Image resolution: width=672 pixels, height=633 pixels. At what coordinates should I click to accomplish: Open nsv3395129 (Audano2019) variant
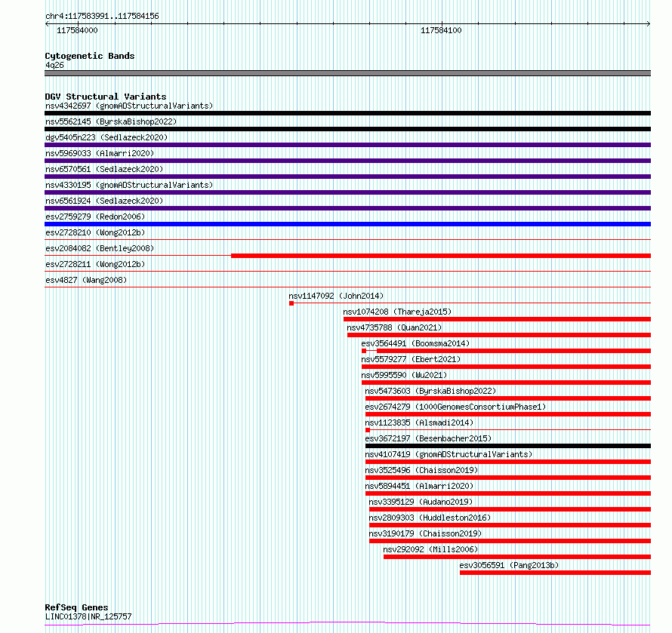coord(421,502)
